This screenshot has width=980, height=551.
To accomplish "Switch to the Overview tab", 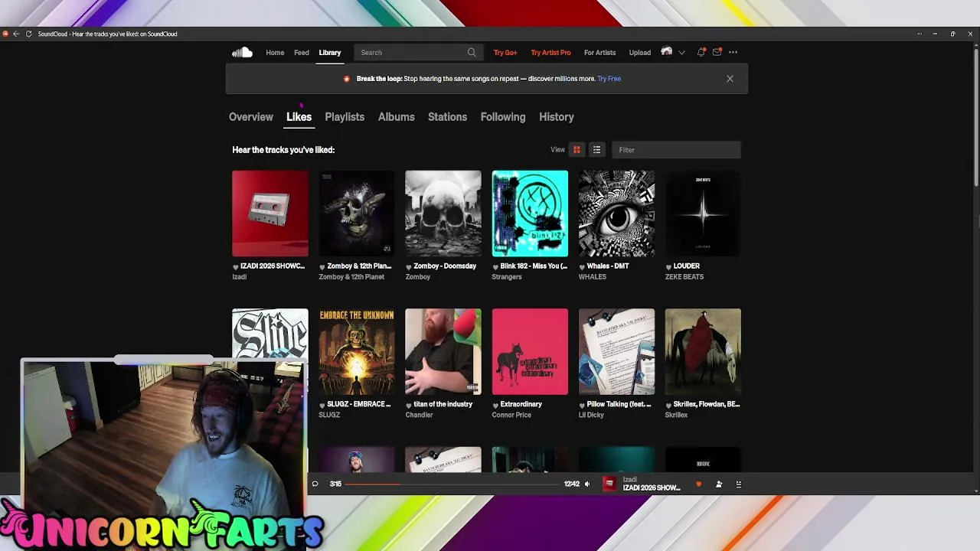I will coord(251,117).
